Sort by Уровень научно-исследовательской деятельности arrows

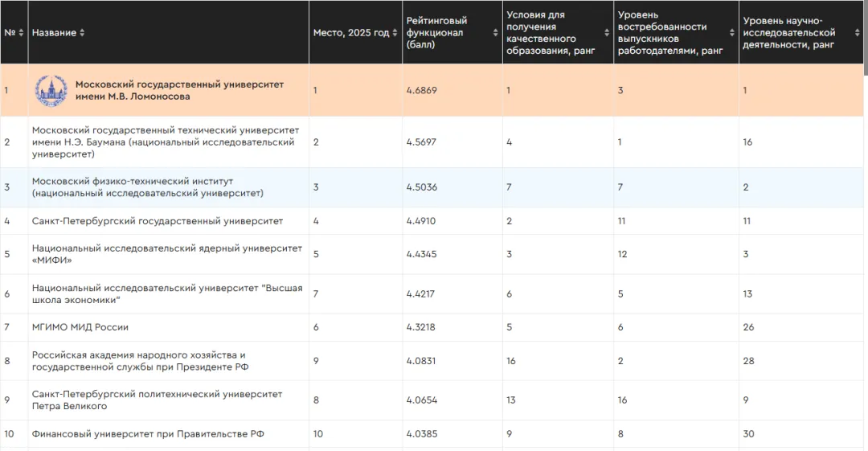coord(857,33)
